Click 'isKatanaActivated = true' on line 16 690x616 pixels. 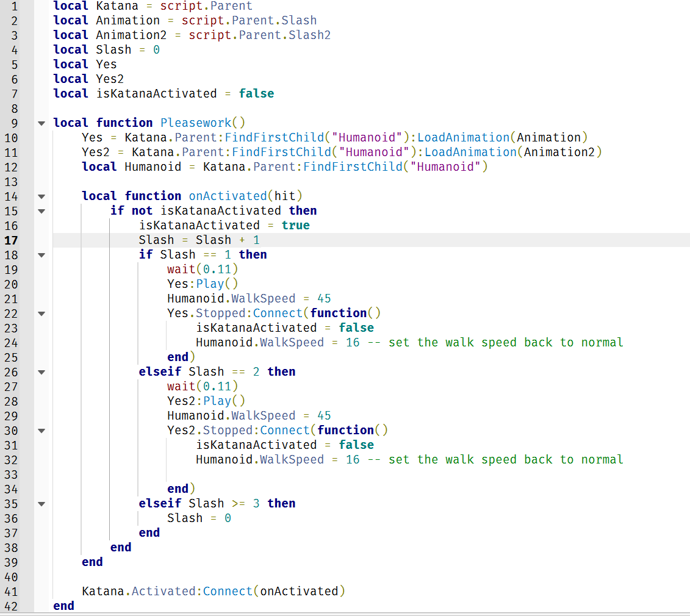pyautogui.click(x=224, y=225)
